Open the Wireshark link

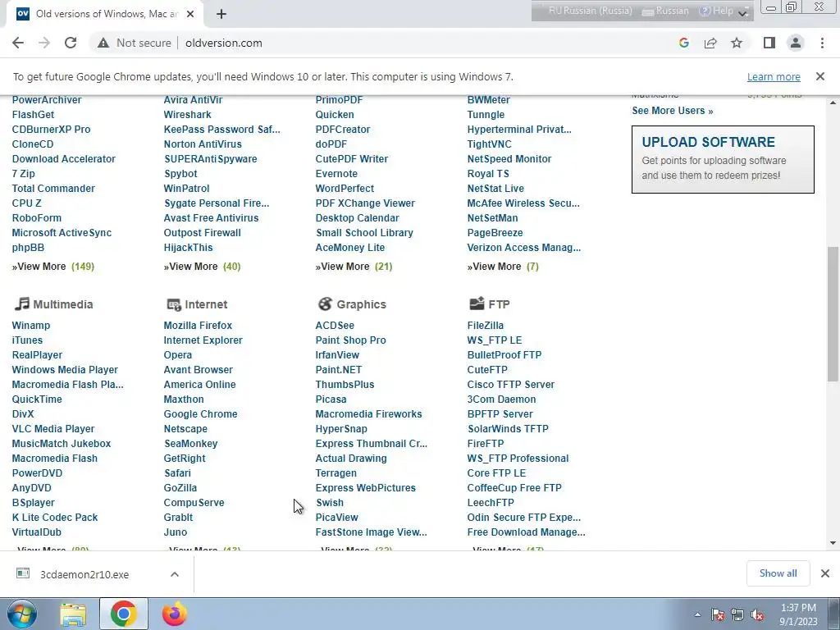(x=188, y=115)
